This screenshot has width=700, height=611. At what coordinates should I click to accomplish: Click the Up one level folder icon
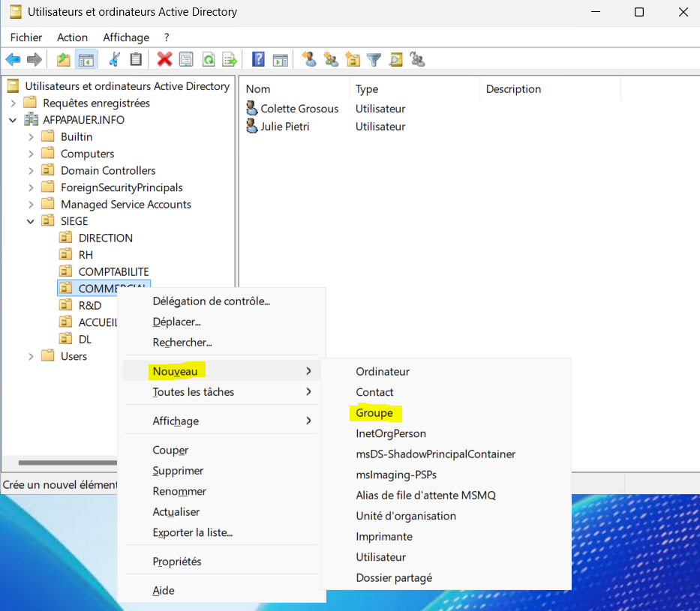[64, 60]
